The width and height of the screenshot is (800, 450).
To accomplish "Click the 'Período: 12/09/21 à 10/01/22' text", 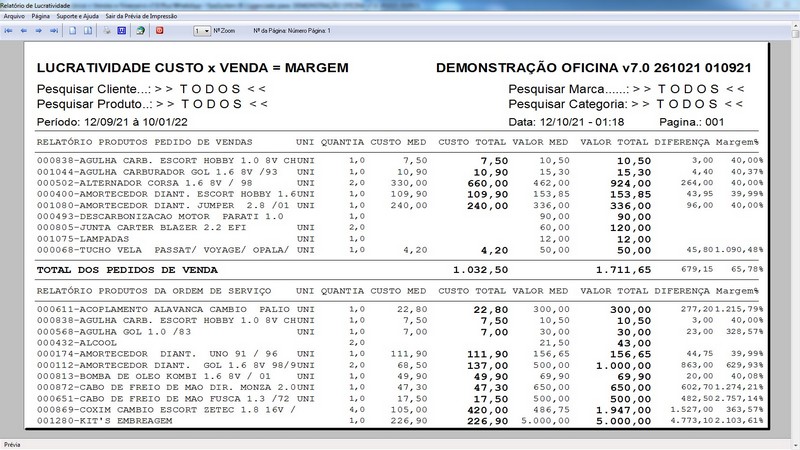I will (112, 122).
